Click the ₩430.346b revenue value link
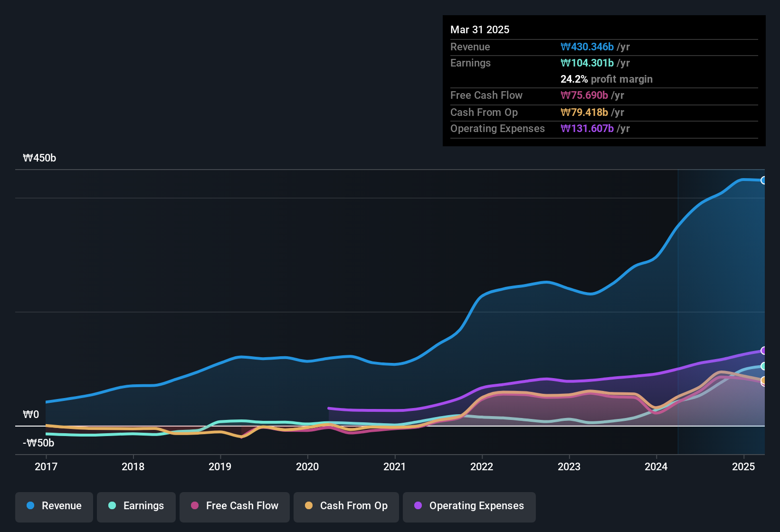The height and width of the screenshot is (532, 780). [x=588, y=47]
